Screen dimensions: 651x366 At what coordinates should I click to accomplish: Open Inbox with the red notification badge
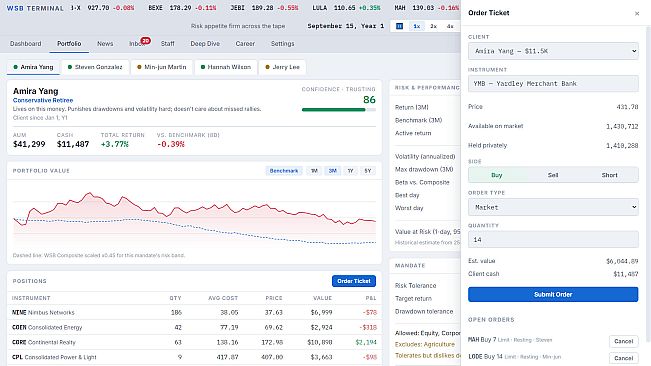138,43
